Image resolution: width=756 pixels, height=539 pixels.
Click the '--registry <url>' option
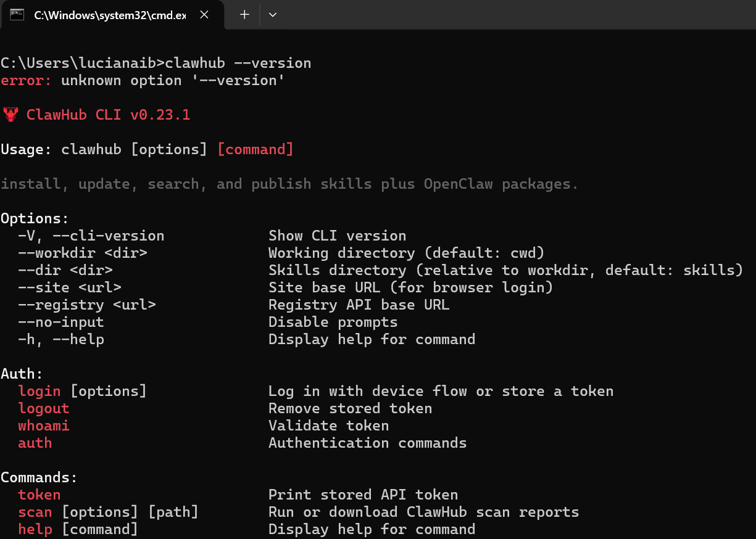[x=87, y=305]
